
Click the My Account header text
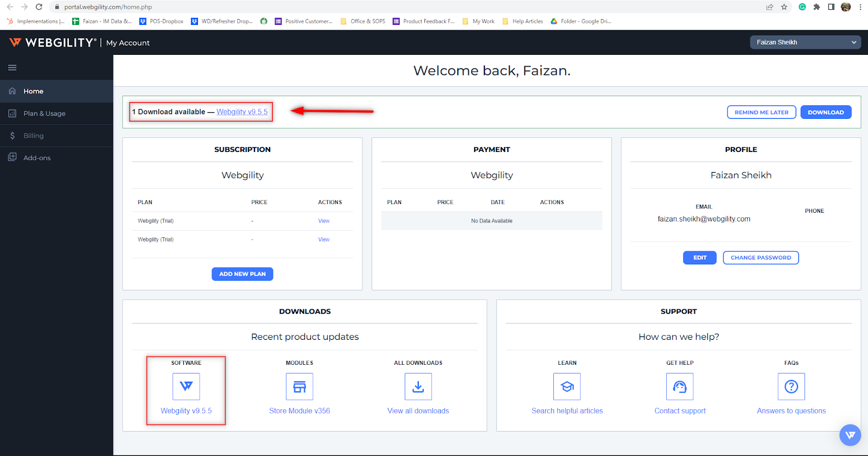click(128, 43)
